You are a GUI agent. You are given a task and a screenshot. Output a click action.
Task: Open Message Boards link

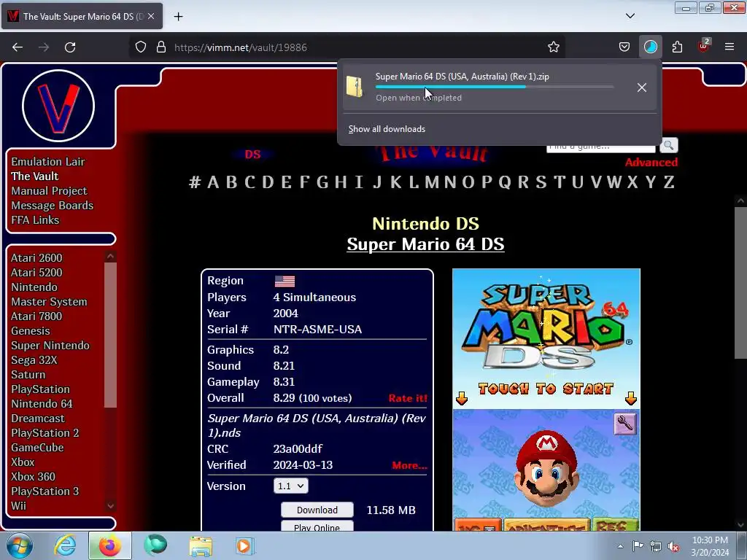click(x=52, y=205)
